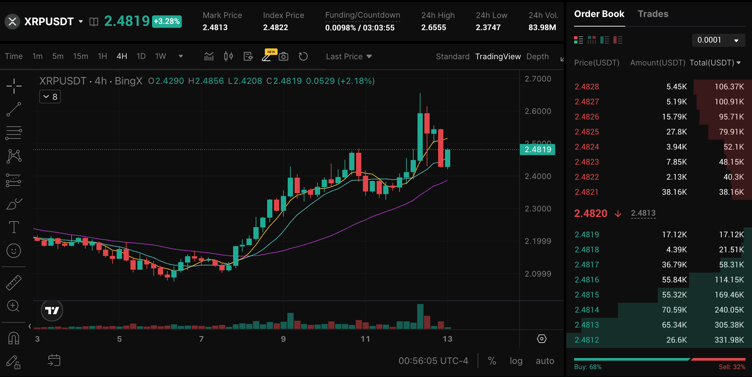The height and width of the screenshot is (377, 752).
Task: Expand the XRPUSDT pair selector dropdown
Action: (81, 22)
